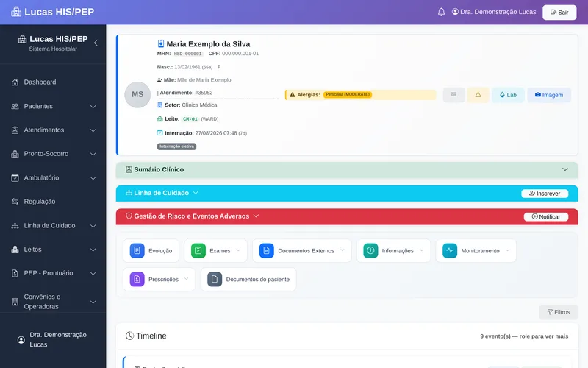Click the Convênios e Operadoras icon
The width and height of the screenshot is (588, 368).
click(x=15, y=302)
